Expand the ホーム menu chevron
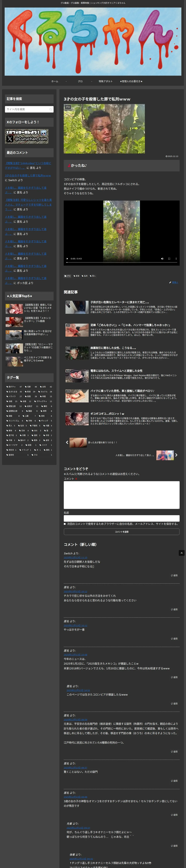The width and height of the screenshot is (186, 868). [x=66, y=82]
